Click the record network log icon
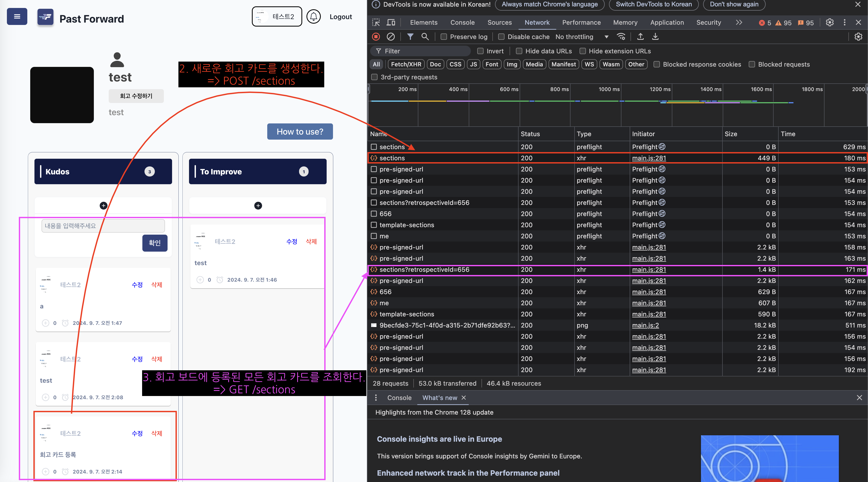Screen dimensions: 868x482 pos(376,36)
